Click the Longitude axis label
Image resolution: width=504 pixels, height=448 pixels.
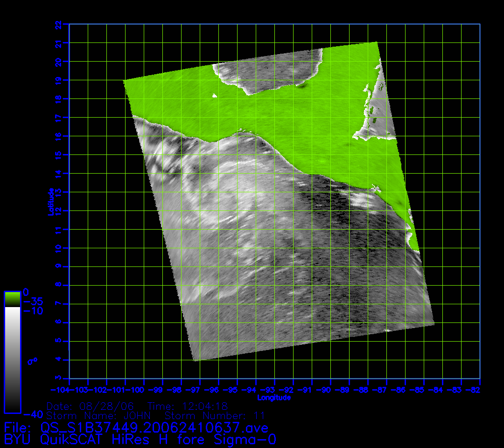(x=274, y=398)
